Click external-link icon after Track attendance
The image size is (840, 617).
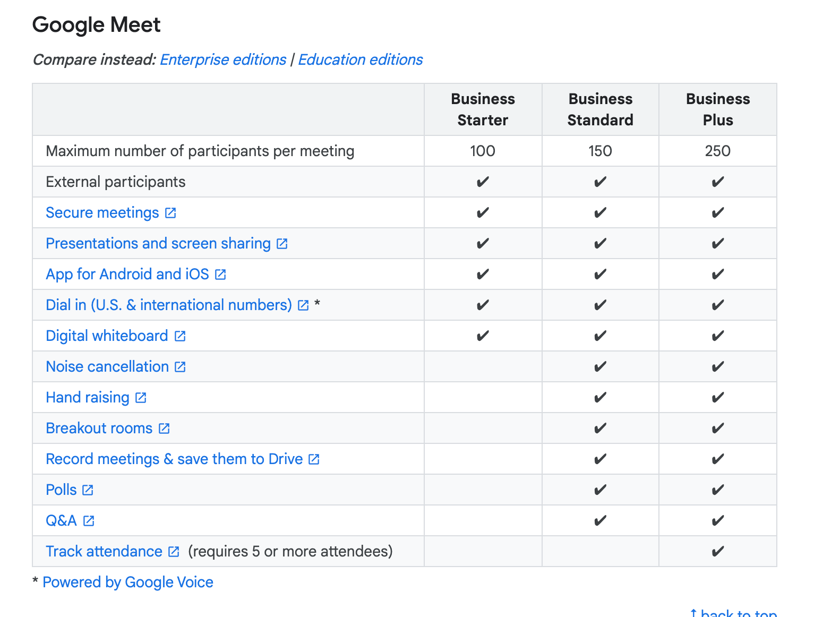coord(174,552)
